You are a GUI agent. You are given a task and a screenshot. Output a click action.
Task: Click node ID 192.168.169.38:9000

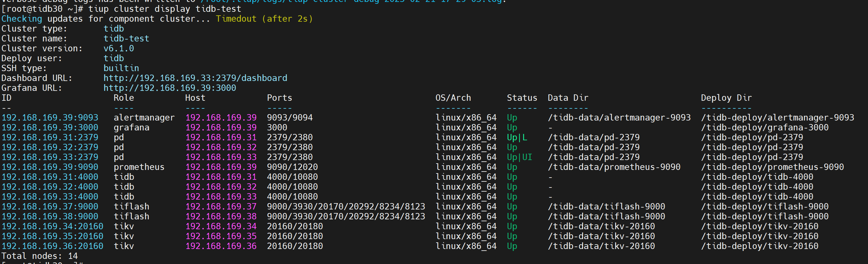tap(50, 216)
